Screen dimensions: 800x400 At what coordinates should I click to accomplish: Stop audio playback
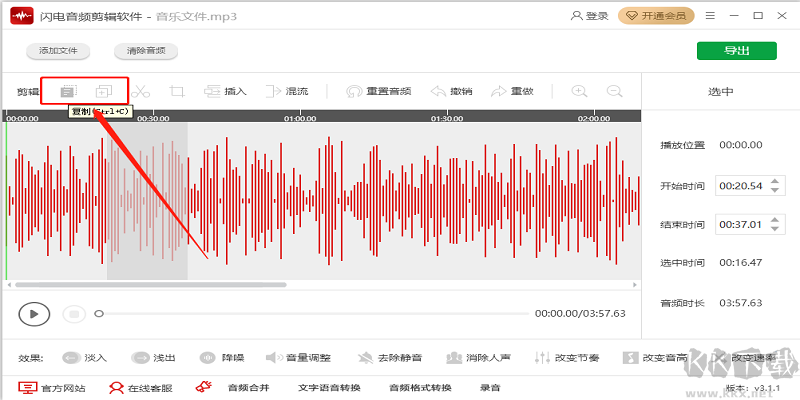point(74,314)
